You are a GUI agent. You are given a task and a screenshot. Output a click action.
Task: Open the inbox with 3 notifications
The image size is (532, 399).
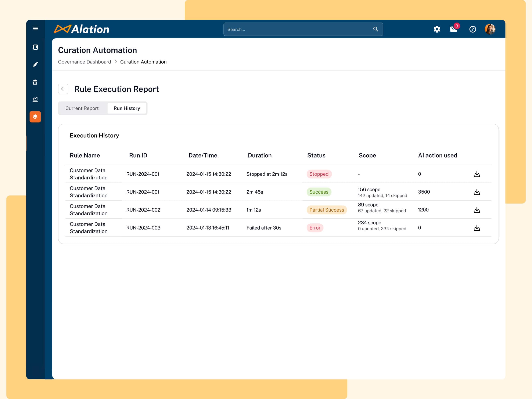pos(454,29)
